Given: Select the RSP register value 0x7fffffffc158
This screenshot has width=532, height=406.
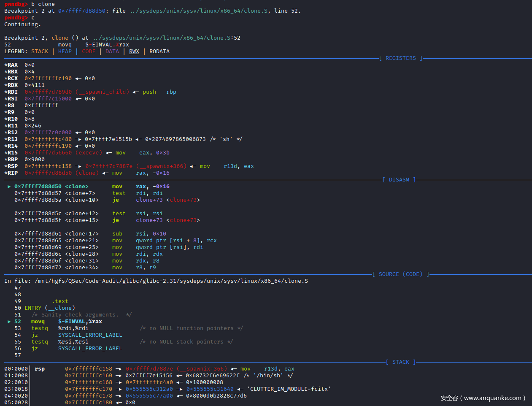Looking at the screenshot, I should (48, 166).
